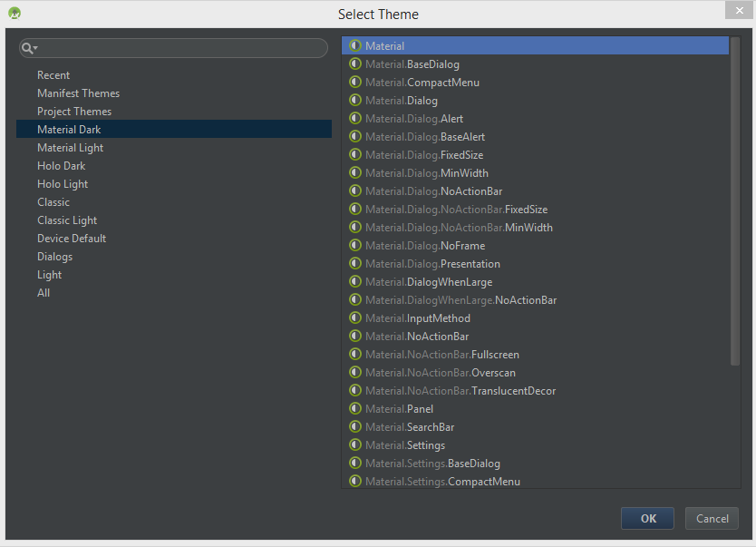This screenshot has height=547, width=756.
Task: Select the Material.NoActionBar theme
Action: click(x=417, y=337)
